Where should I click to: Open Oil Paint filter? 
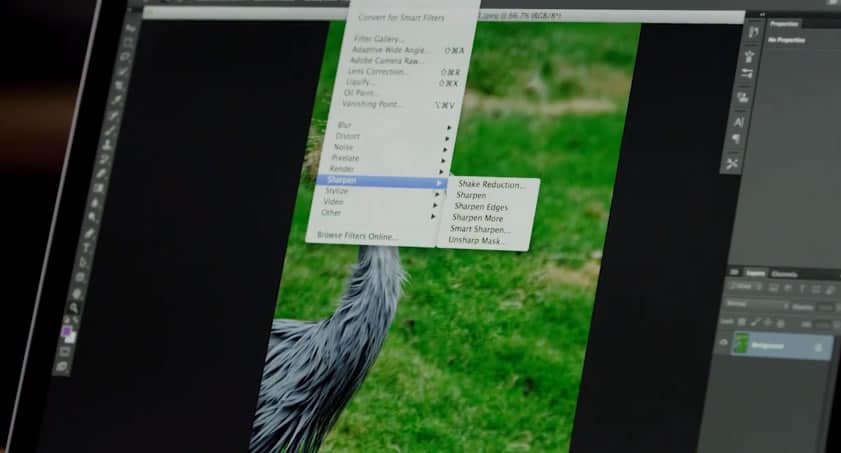point(360,93)
